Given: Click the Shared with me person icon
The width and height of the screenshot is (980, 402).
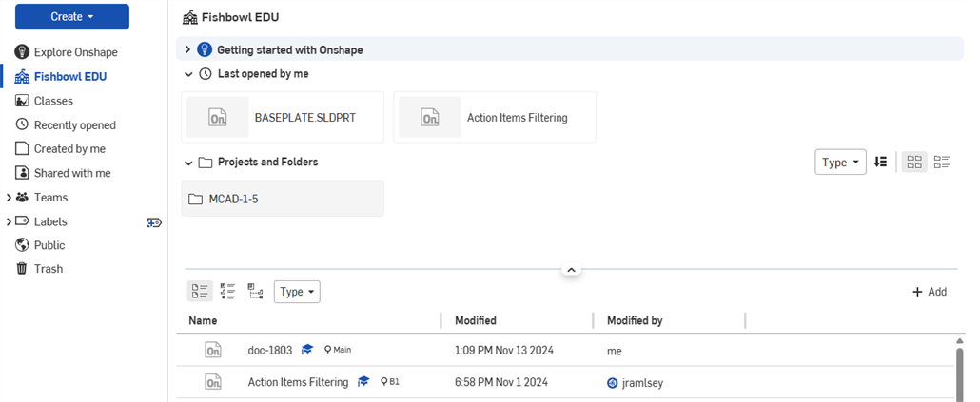Looking at the screenshot, I should (x=22, y=173).
